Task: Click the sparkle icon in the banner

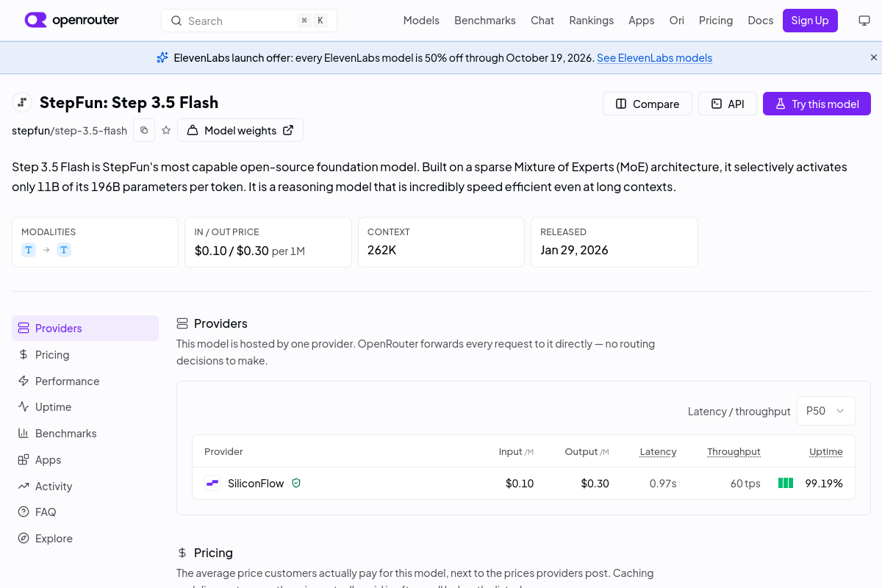Action: point(162,57)
